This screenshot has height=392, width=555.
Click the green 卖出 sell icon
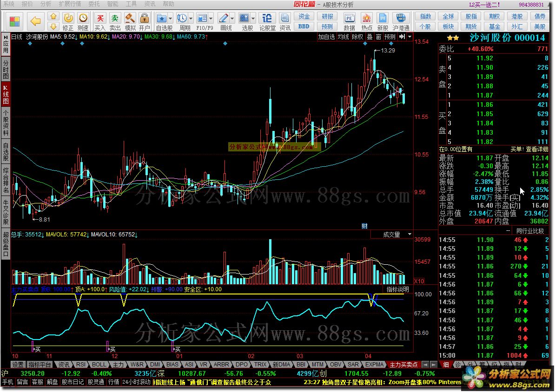115,21
